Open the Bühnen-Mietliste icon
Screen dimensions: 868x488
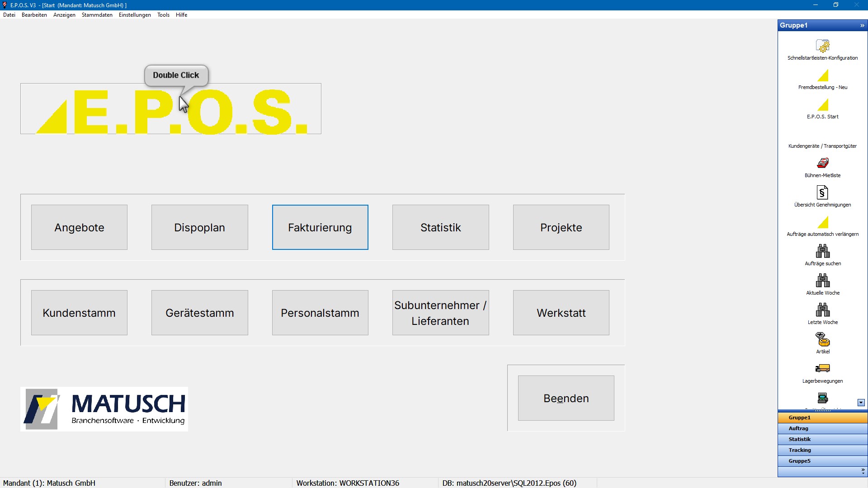[822, 163]
